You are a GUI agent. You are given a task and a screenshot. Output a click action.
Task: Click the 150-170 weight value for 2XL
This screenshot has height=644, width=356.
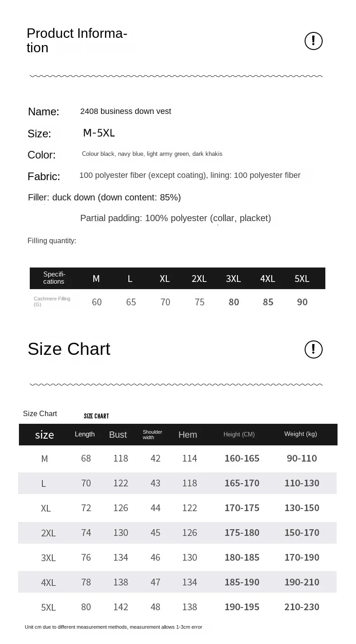302,533
